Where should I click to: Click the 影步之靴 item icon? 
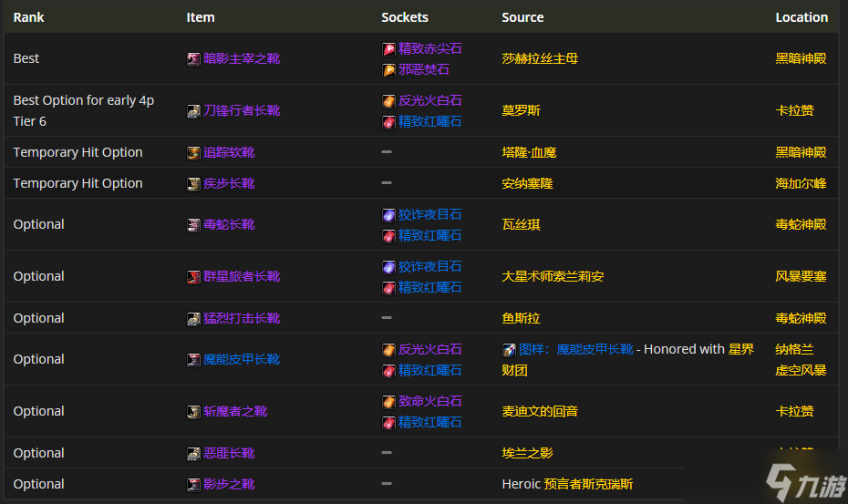[193, 485]
